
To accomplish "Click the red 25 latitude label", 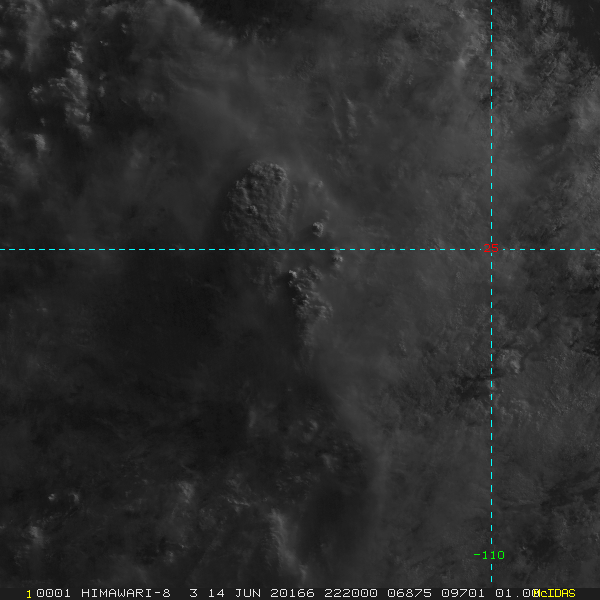I will (491, 248).
